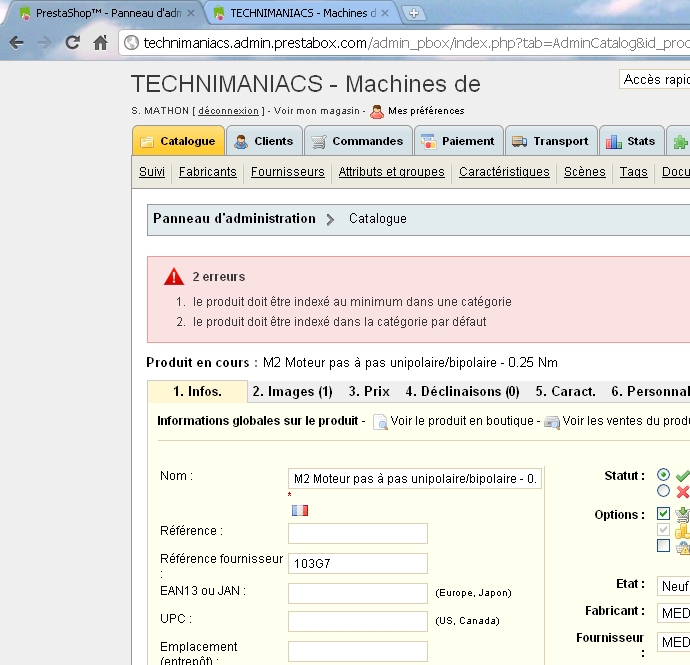Click the Emplacement (entrepôt) input field

[x=358, y=651]
